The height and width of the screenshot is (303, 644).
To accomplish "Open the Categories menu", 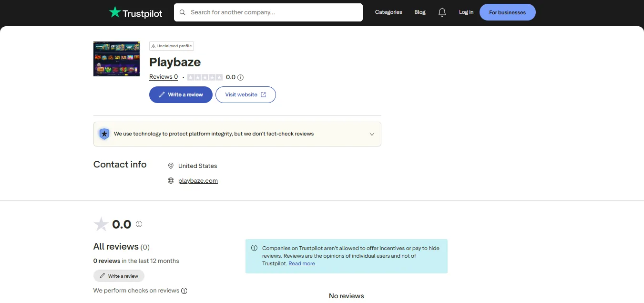I will pyautogui.click(x=388, y=12).
